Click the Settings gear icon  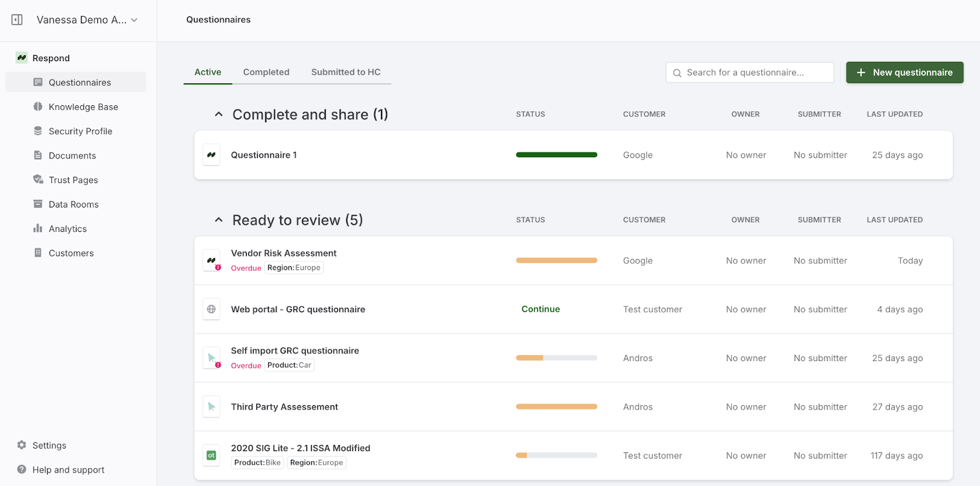[x=22, y=445]
